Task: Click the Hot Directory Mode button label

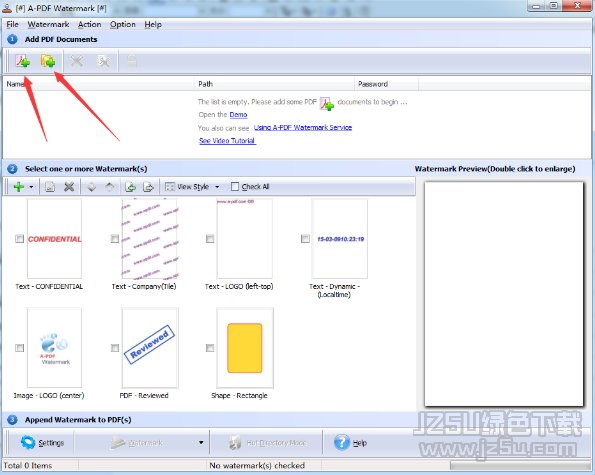Action: 277,443
